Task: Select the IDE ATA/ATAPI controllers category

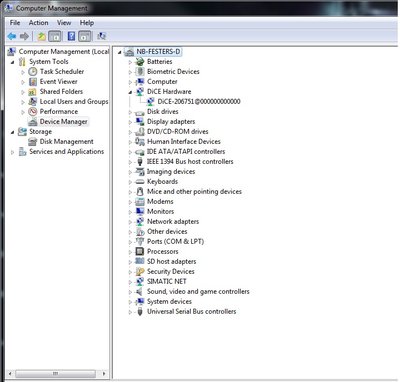Action: coord(186,152)
